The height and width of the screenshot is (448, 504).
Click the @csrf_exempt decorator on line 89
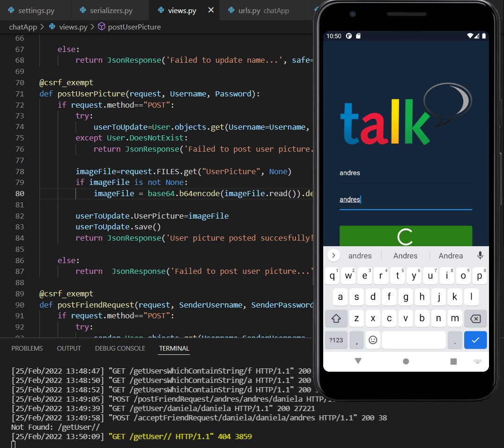click(x=66, y=294)
